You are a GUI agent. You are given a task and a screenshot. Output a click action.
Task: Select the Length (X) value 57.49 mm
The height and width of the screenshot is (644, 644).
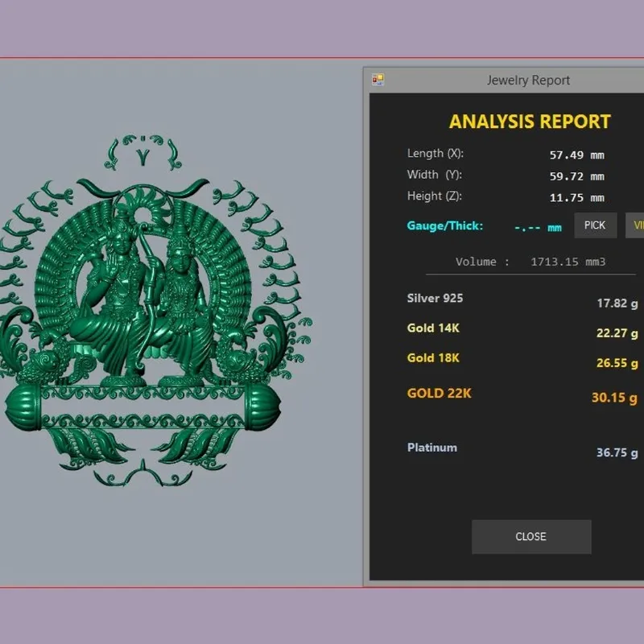(576, 155)
